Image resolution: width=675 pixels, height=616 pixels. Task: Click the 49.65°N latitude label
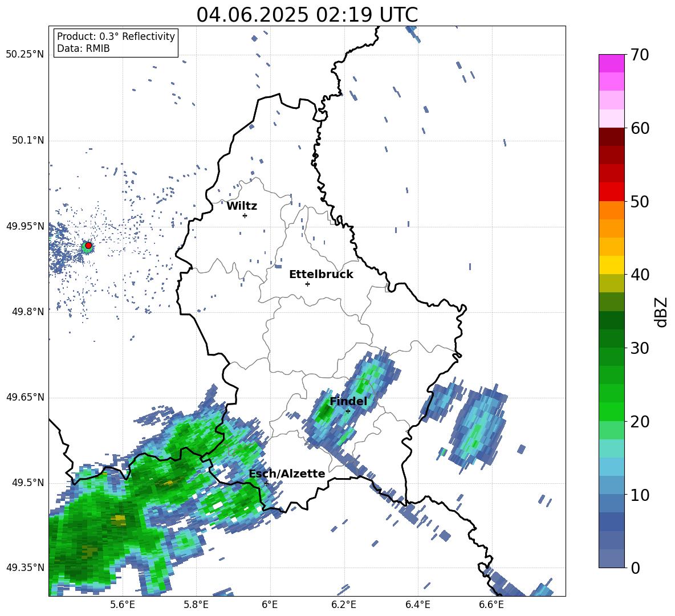(x=25, y=397)
